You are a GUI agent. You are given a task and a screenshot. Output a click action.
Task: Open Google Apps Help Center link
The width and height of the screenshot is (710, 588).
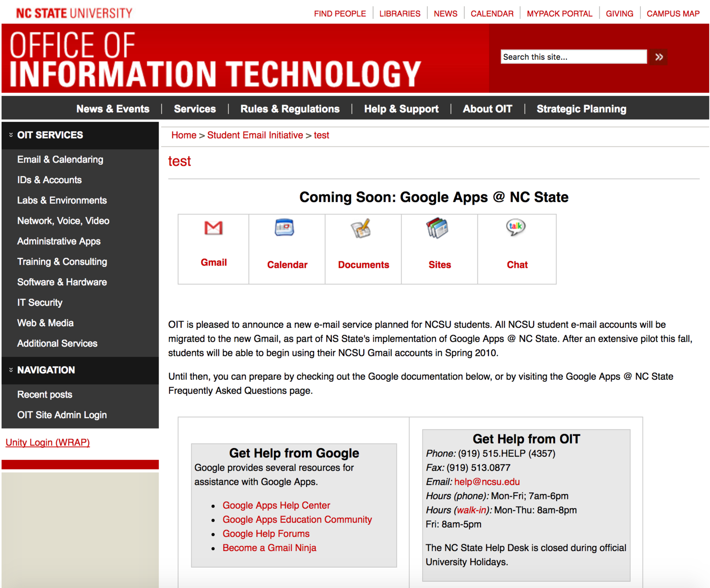(x=276, y=505)
